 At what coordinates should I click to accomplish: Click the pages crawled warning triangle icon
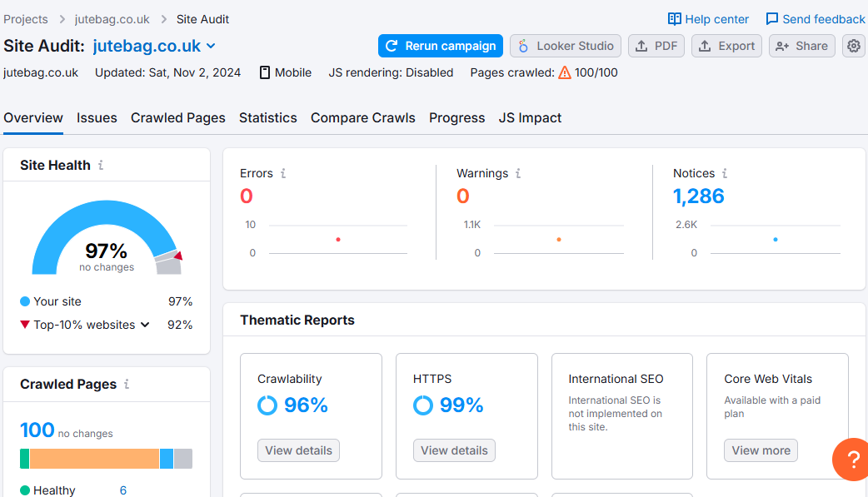(565, 72)
